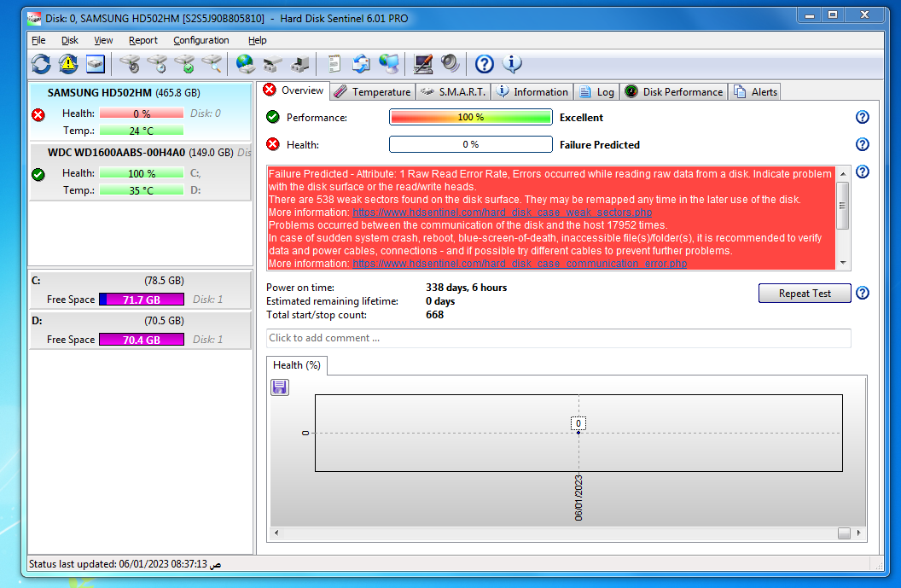Switch to the Alerts tab
Image resolution: width=901 pixels, height=588 pixels.
click(x=755, y=92)
